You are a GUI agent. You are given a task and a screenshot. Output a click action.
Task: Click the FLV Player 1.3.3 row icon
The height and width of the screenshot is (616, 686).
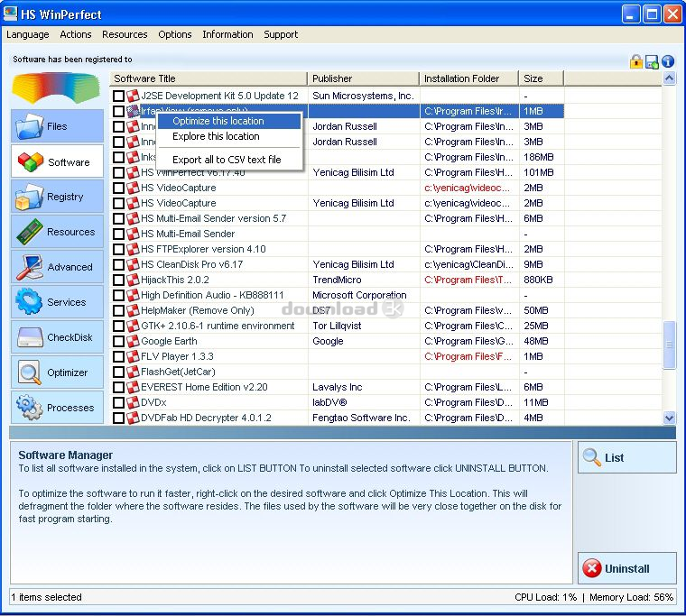133,356
